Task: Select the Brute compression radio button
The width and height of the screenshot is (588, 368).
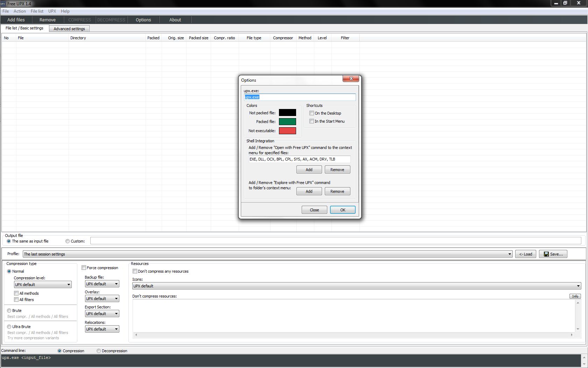Action: pyautogui.click(x=9, y=311)
